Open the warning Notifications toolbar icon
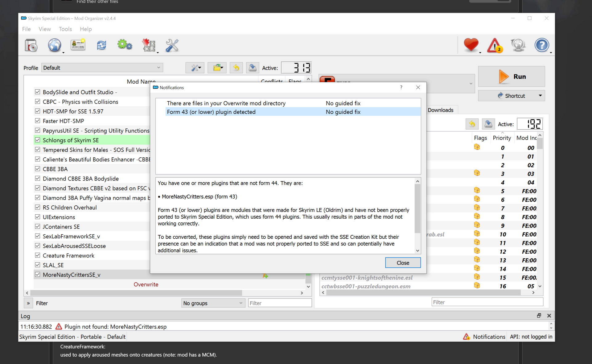The width and height of the screenshot is (592, 364). click(495, 46)
